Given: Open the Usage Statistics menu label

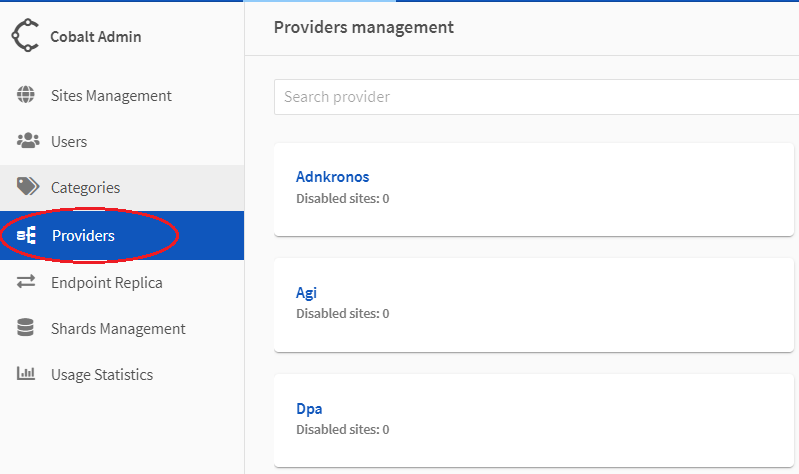Looking at the screenshot, I should coord(102,375).
